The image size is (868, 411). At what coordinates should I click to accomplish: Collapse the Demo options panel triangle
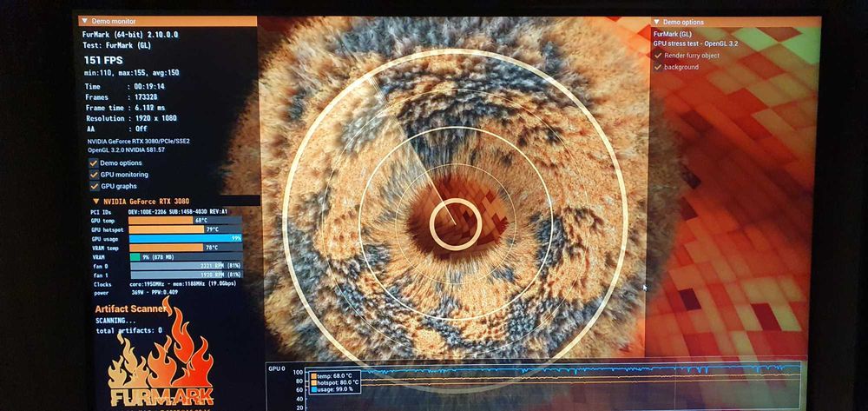point(656,22)
